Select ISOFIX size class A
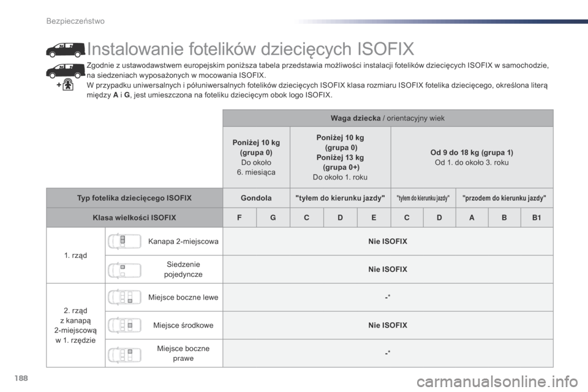588x392 pixels. coord(472,217)
